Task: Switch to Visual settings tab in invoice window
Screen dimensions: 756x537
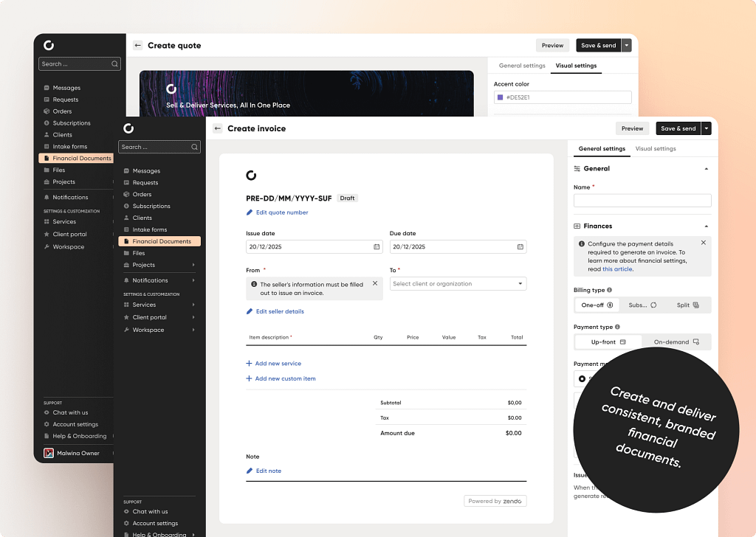Action: click(x=656, y=149)
